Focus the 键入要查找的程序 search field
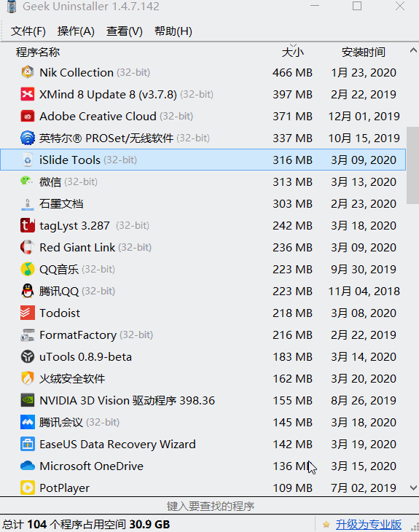Viewport: 419px width, 532px height. coord(210,506)
